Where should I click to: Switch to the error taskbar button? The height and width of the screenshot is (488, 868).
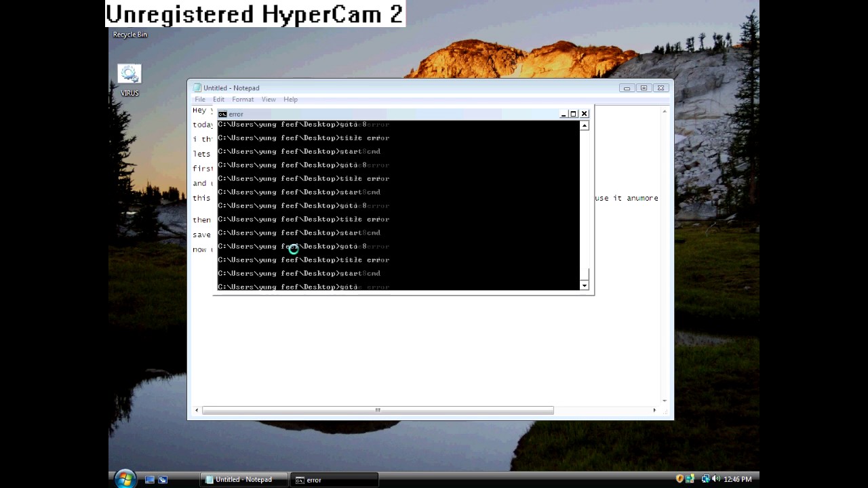(x=334, y=480)
